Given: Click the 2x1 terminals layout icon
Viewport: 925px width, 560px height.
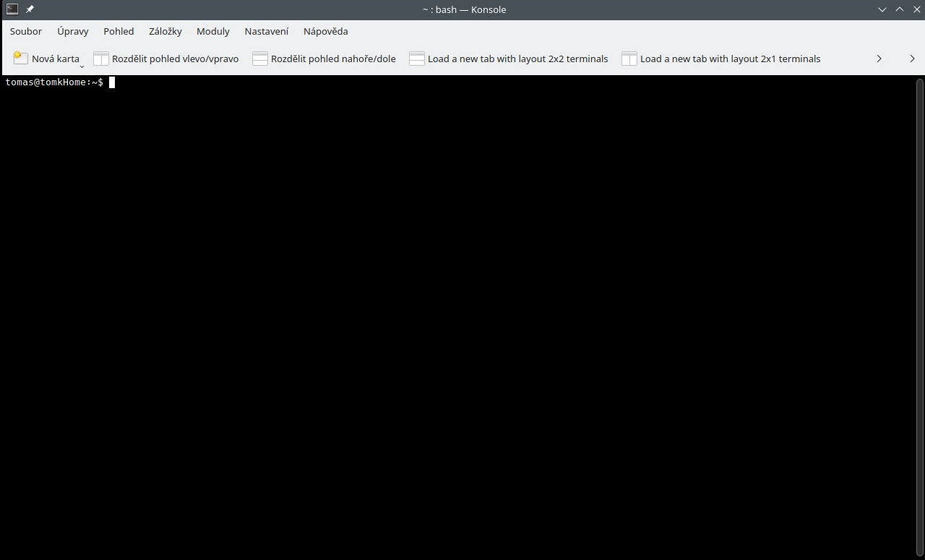Looking at the screenshot, I should point(629,59).
